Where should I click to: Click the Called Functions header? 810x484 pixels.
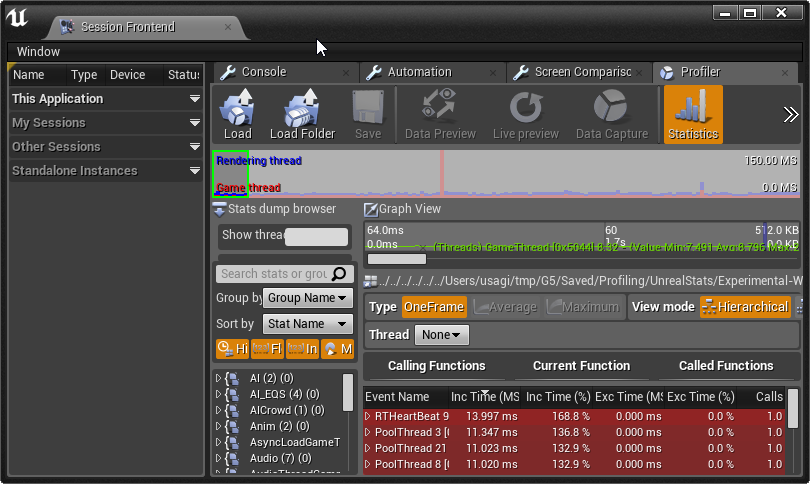click(726, 366)
